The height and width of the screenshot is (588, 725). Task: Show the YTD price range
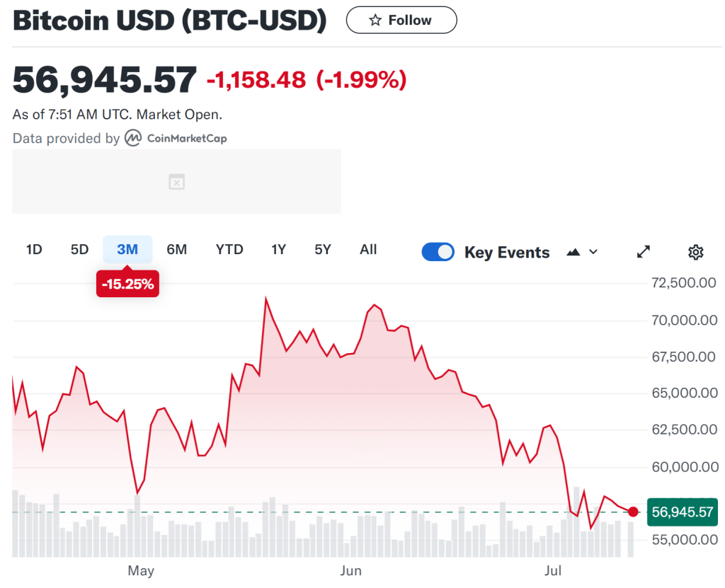click(229, 249)
